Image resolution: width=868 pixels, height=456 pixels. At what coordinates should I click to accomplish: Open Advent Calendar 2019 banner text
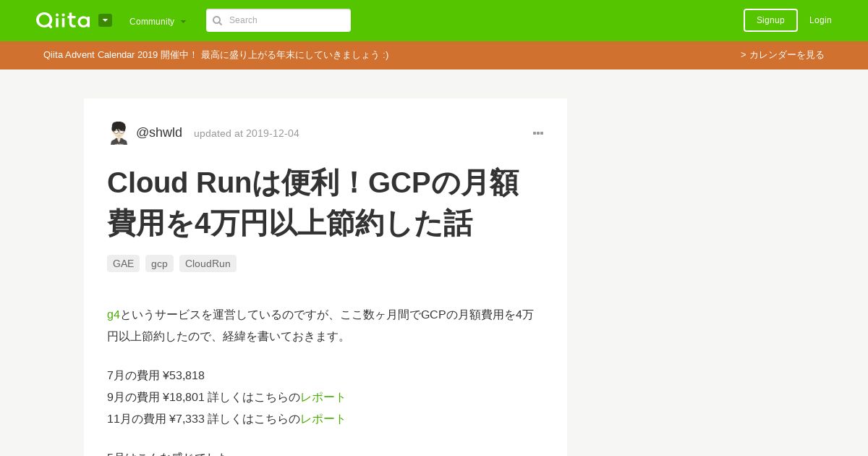coord(216,55)
